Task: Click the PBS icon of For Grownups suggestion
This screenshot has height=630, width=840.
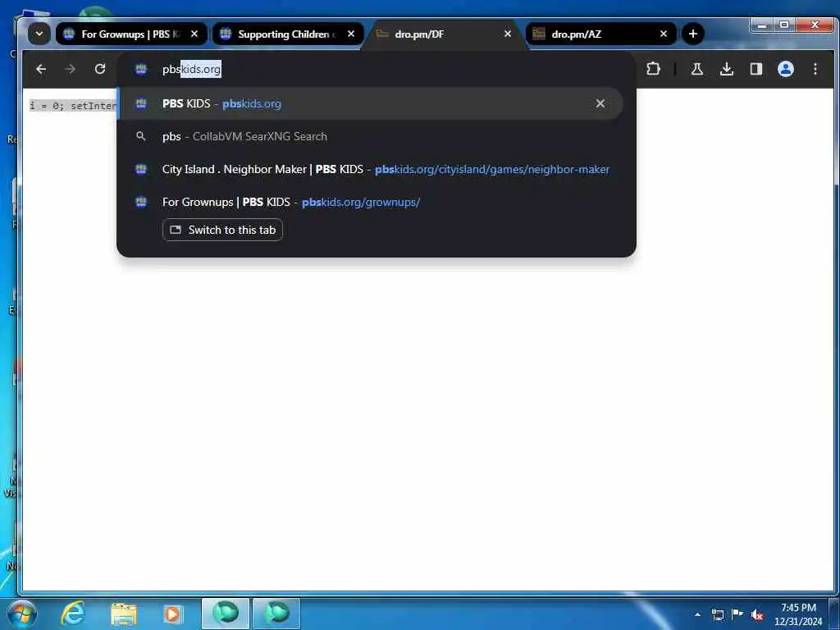Action: click(x=141, y=202)
